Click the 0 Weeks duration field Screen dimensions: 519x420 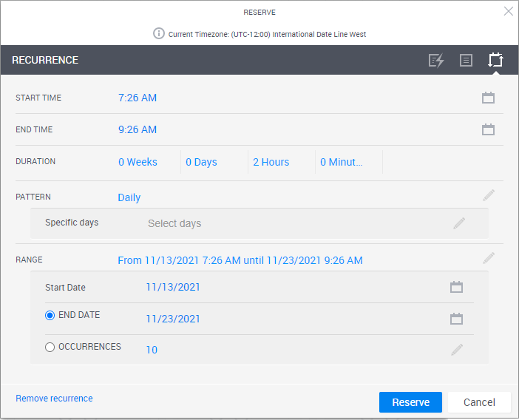(138, 162)
